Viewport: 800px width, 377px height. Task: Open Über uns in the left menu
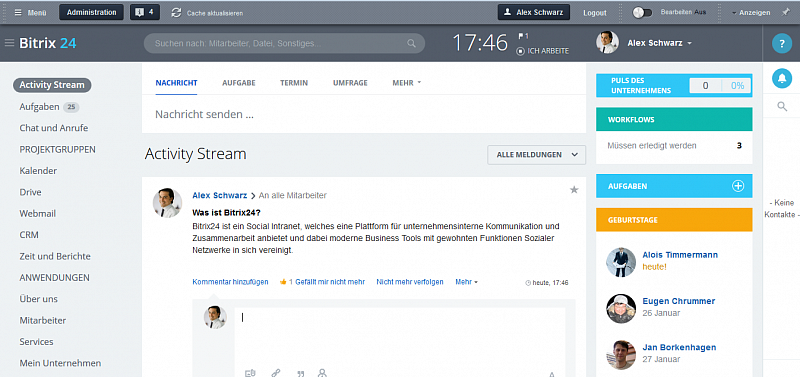point(38,299)
